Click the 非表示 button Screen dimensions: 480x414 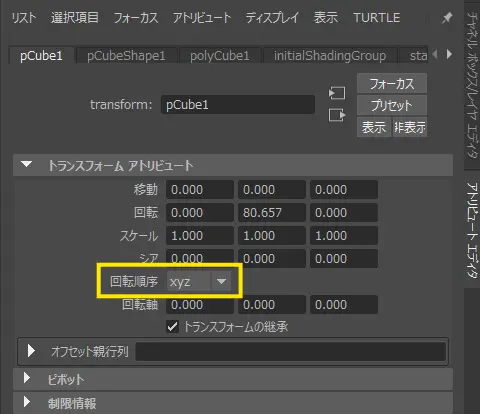[410, 127]
